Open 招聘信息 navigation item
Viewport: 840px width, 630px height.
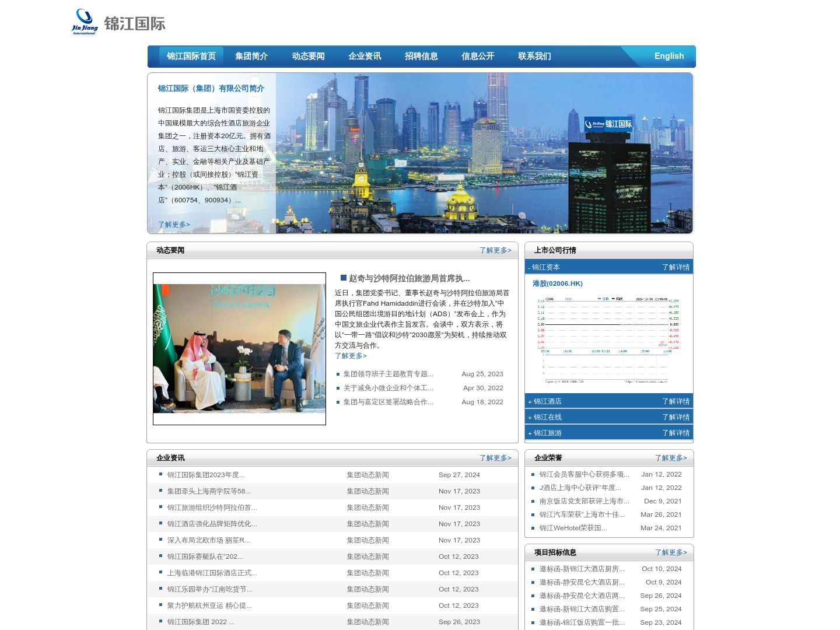421,56
